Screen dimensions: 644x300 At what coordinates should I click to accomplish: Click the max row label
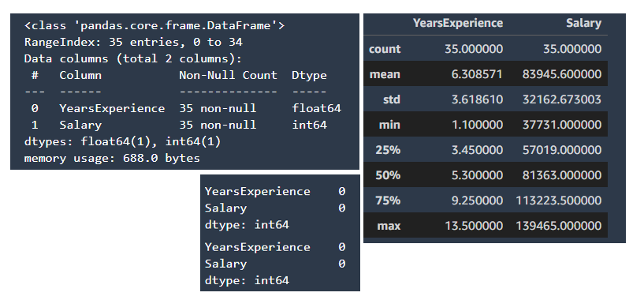(x=389, y=226)
